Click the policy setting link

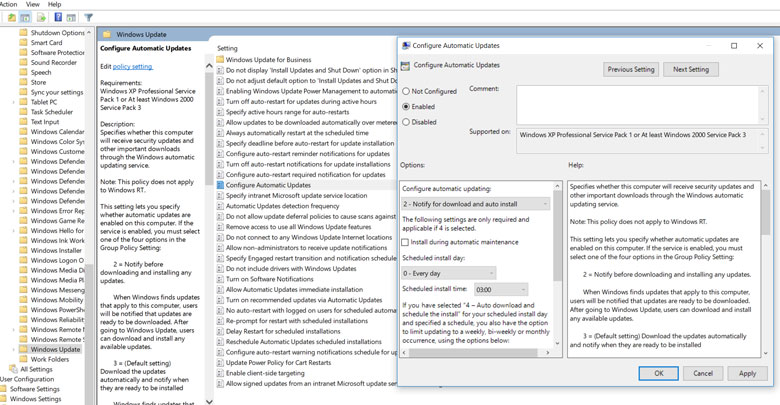[133, 67]
